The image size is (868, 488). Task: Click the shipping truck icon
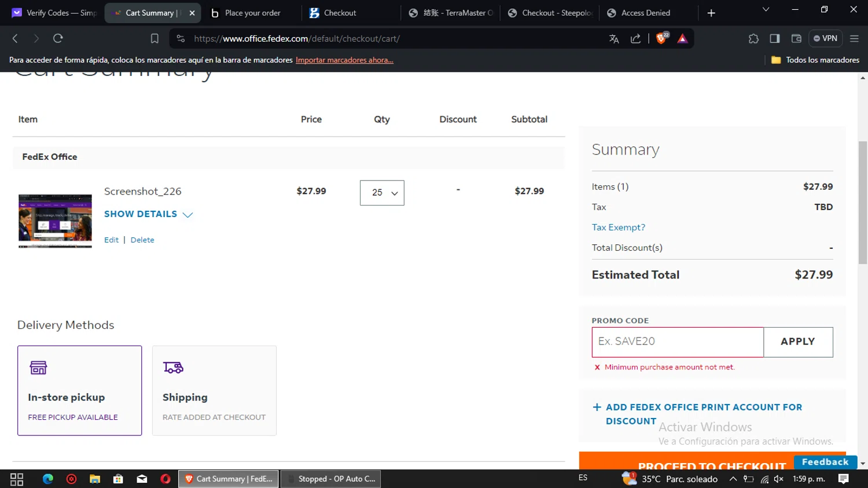(x=173, y=368)
